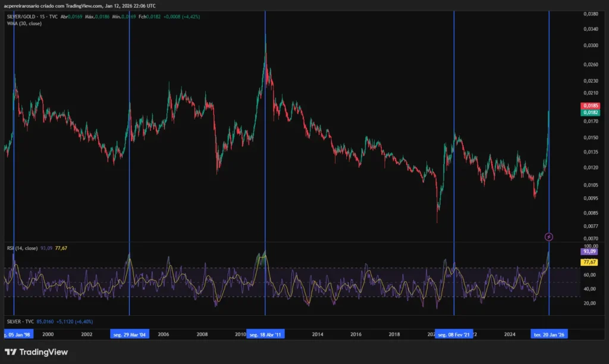609x364 pixels.
Task: Click the RSI (14, close) indicator label
Action: coord(21,249)
